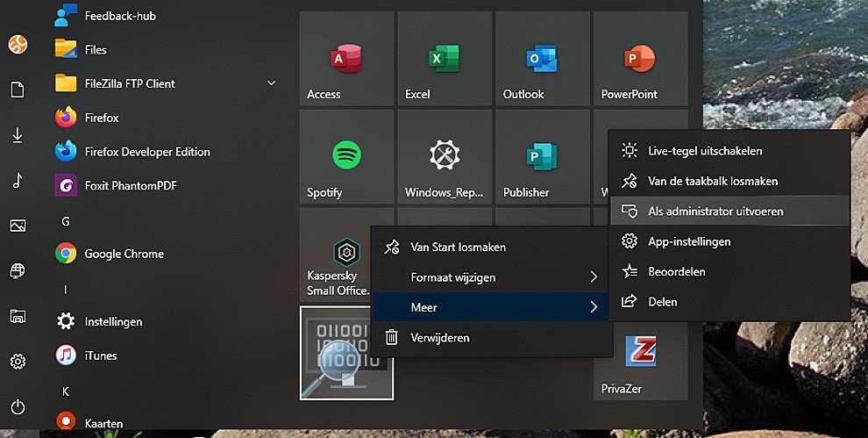Click the letter I section header
Image resolution: width=868 pixels, height=438 pixels.
(x=66, y=290)
